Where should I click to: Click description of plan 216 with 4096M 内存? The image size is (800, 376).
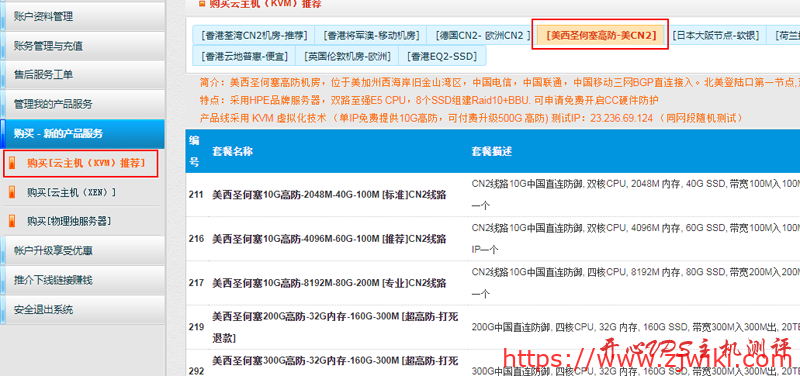coord(636,238)
